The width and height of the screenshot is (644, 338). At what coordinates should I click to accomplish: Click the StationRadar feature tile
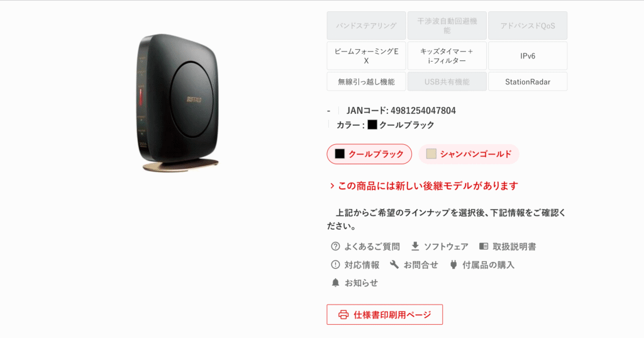[528, 81]
